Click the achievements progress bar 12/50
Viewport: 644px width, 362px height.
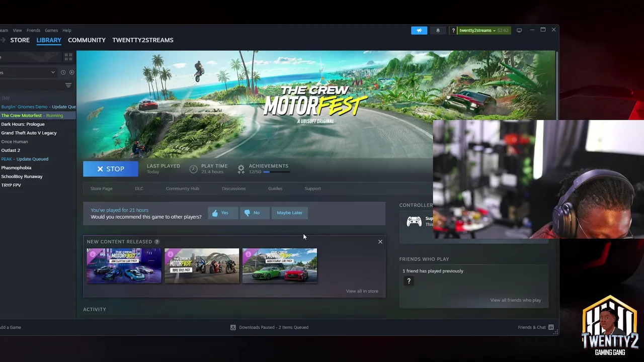click(x=276, y=172)
